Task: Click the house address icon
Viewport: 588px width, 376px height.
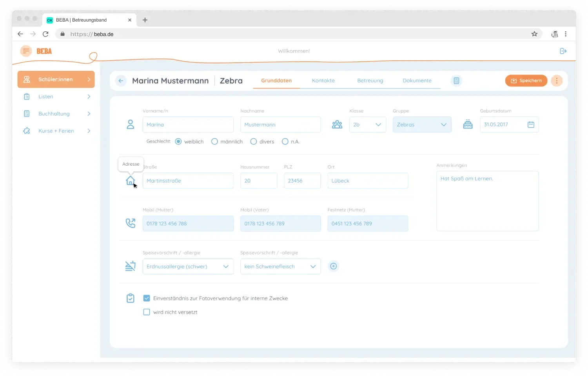Action: pos(130,181)
